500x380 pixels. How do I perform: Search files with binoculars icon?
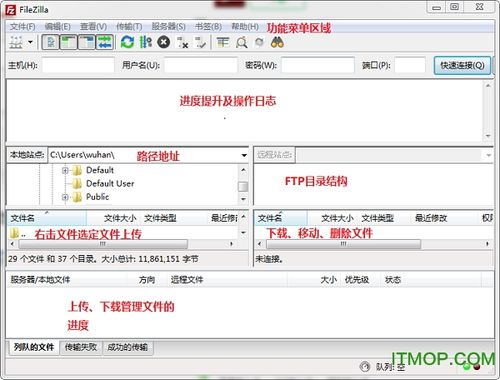pos(277,42)
